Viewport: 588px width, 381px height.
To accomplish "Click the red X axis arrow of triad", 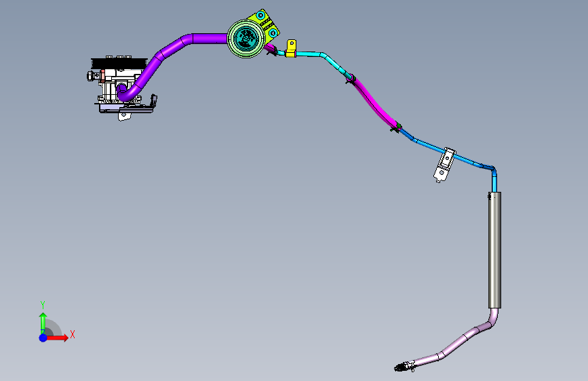I will (x=58, y=338).
